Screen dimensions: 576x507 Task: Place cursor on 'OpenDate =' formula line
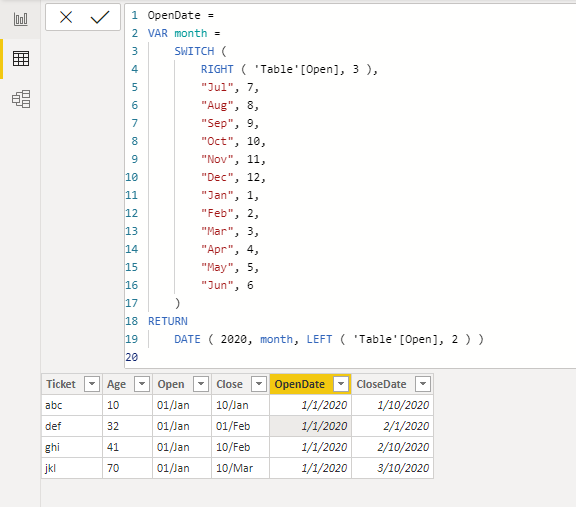pyautogui.click(x=180, y=15)
